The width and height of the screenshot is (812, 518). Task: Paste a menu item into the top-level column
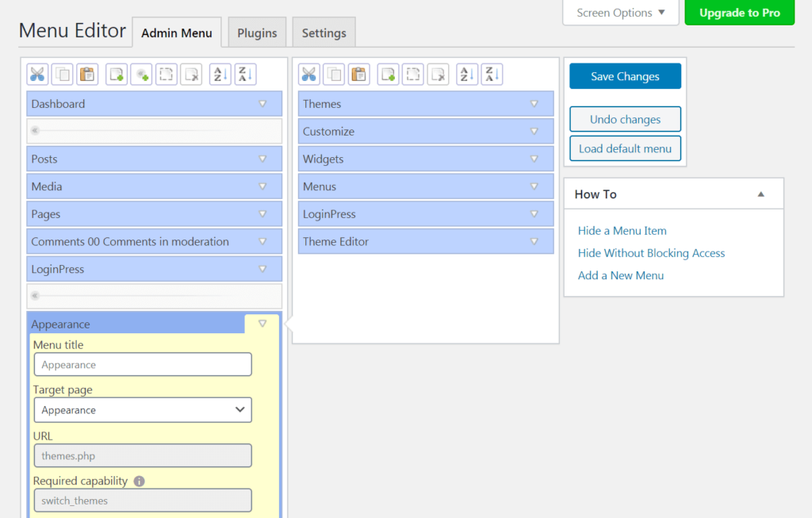87,74
